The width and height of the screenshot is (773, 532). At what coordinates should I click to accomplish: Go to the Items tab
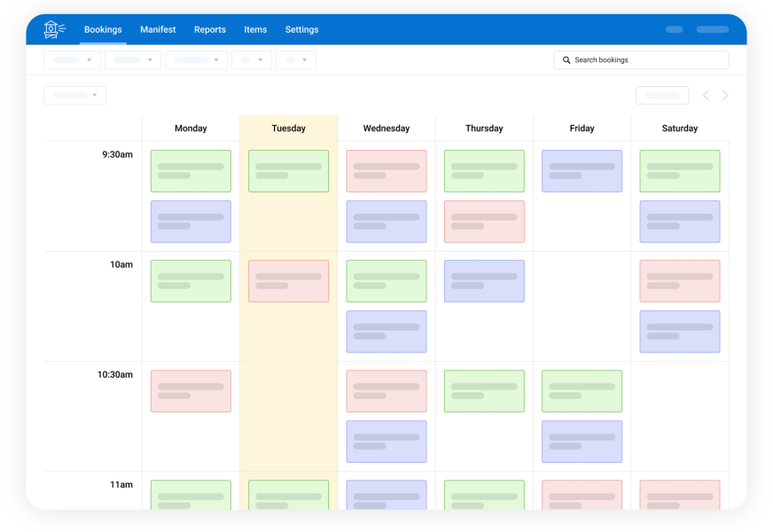[x=255, y=29]
